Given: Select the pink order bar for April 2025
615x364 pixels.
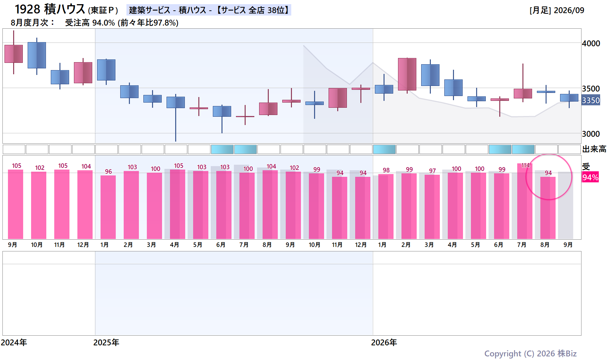Looking at the screenshot, I should tap(178, 204).
